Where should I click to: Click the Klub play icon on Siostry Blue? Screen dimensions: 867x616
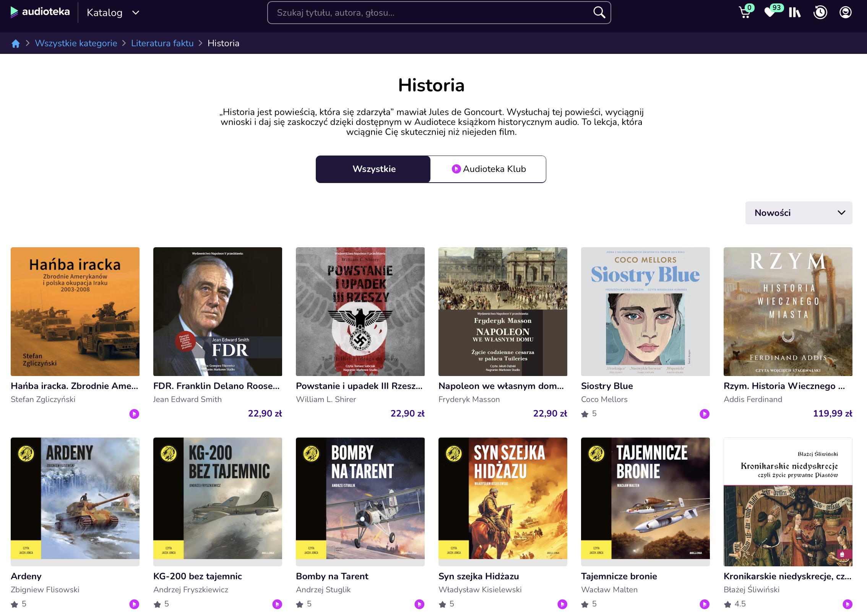tap(705, 414)
